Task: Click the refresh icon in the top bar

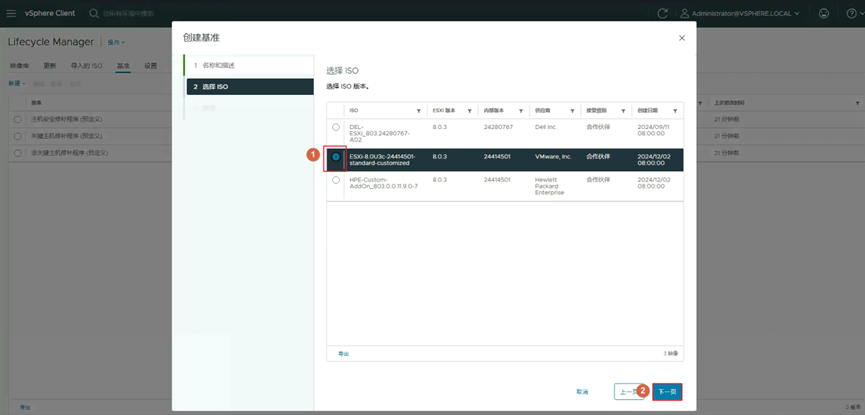Action: click(663, 13)
